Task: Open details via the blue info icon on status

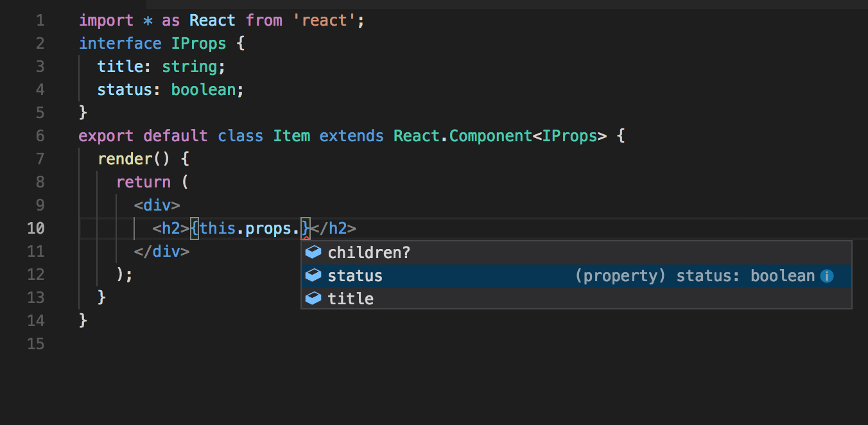Action: (827, 275)
